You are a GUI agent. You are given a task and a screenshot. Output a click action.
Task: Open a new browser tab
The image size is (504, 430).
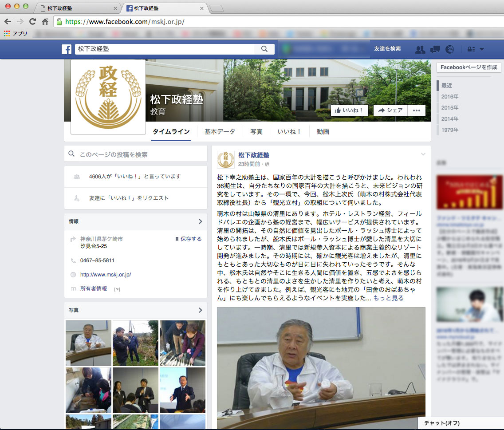(217, 9)
